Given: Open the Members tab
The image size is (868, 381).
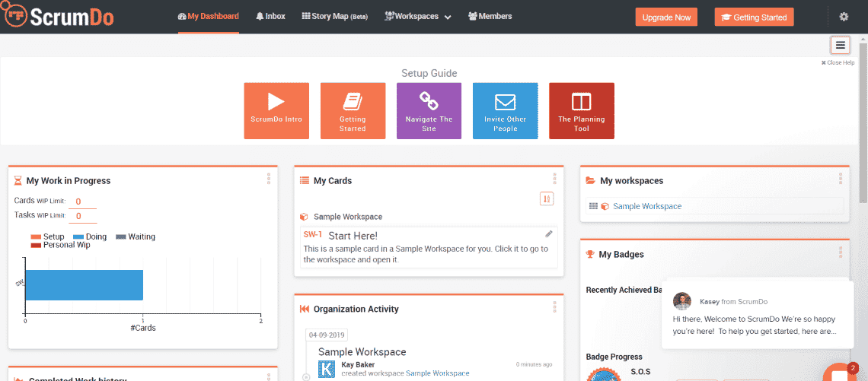Looking at the screenshot, I should coord(490,17).
